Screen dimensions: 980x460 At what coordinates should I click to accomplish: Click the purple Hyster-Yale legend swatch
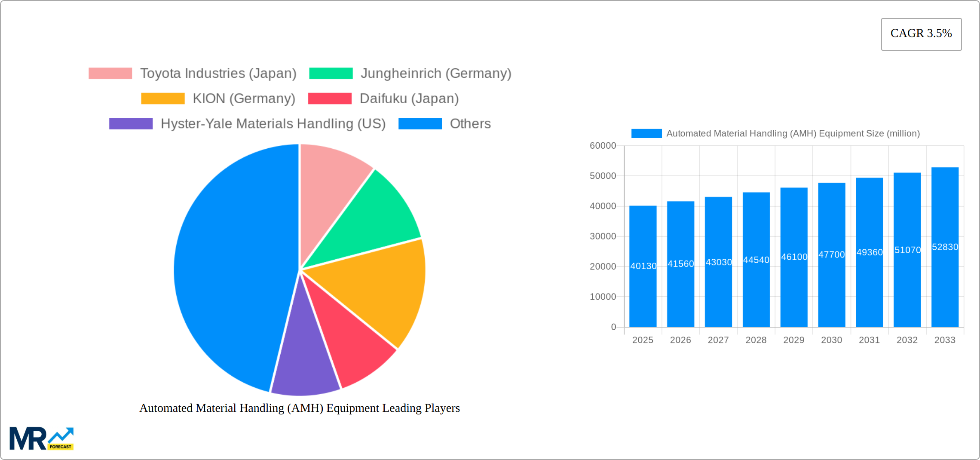[130, 124]
